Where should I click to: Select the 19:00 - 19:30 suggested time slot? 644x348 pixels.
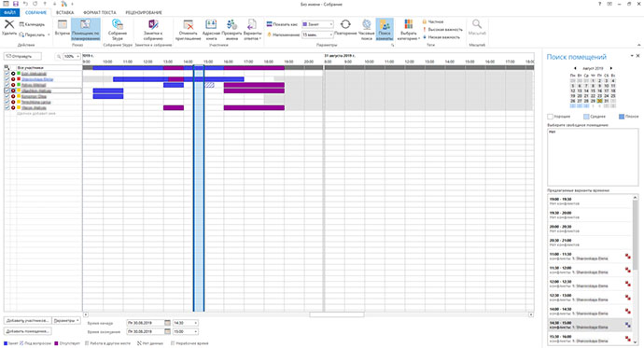click(x=589, y=202)
